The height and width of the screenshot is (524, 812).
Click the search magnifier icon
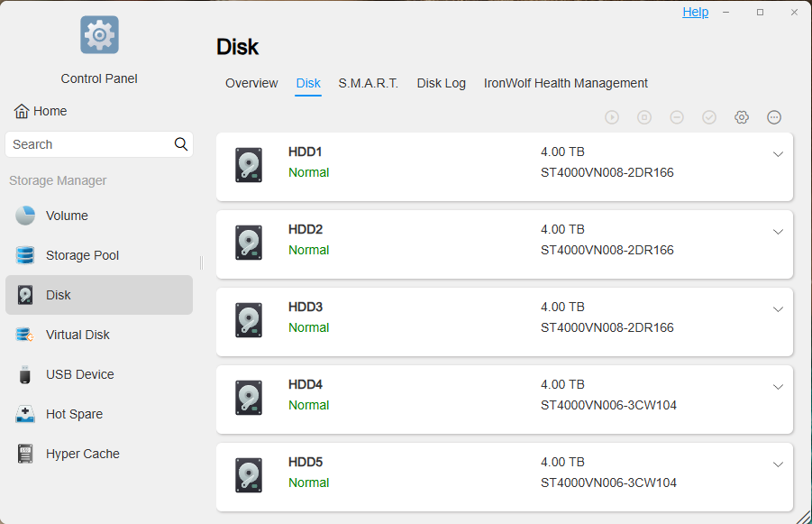181,144
